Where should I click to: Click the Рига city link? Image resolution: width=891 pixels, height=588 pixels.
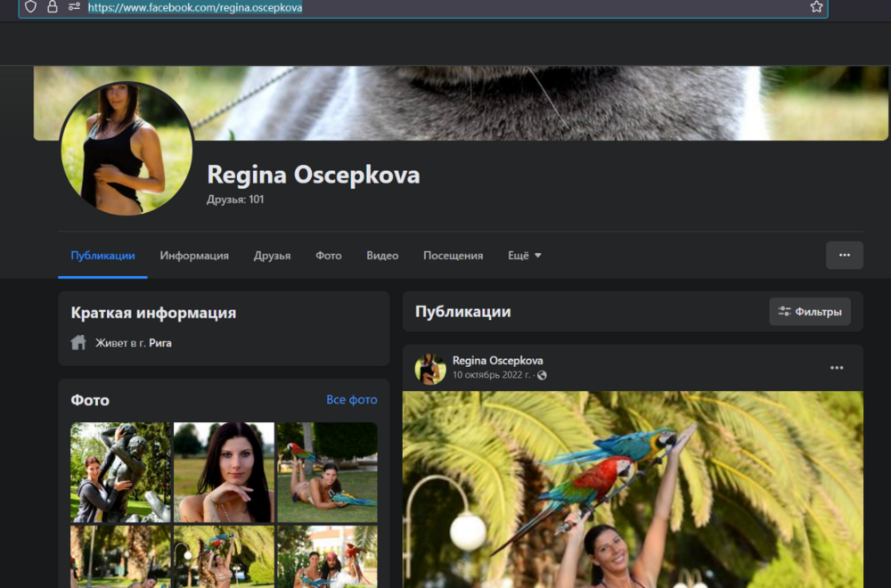point(160,343)
